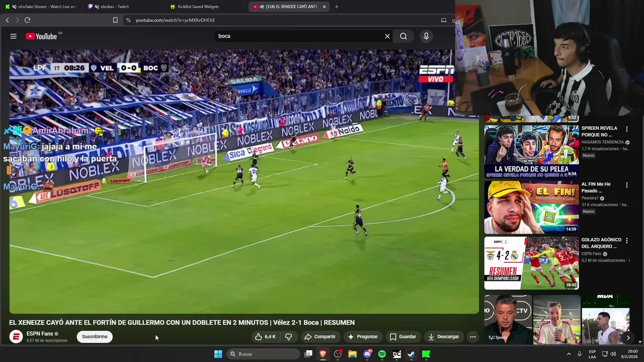This screenshot has width=644, height=362.
Task: Open options for the SPREEN REVELA video
Action: [x=627, y=129]
